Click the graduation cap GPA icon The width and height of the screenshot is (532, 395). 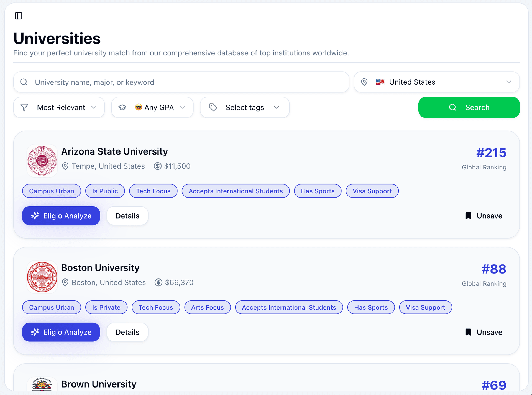122,107
